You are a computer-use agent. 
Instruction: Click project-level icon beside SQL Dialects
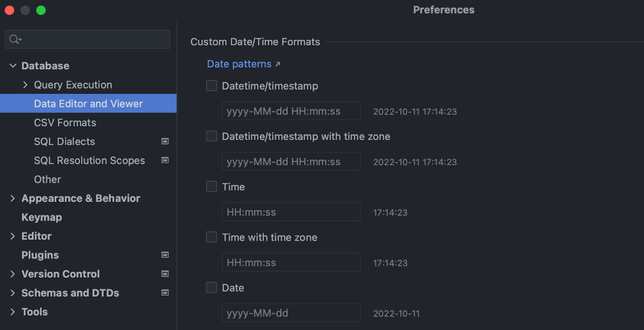(165, 141)
